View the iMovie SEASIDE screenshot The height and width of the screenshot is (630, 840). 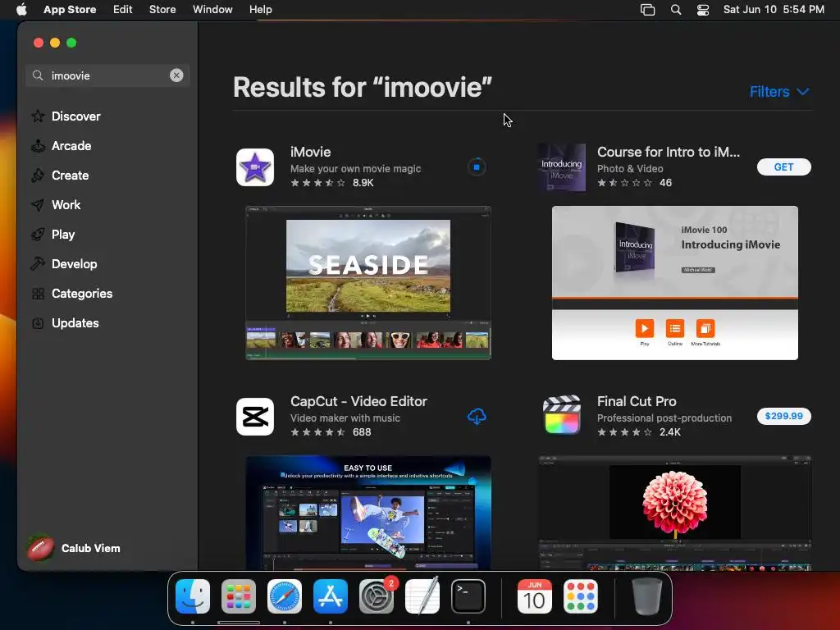[x=368, y=283]
